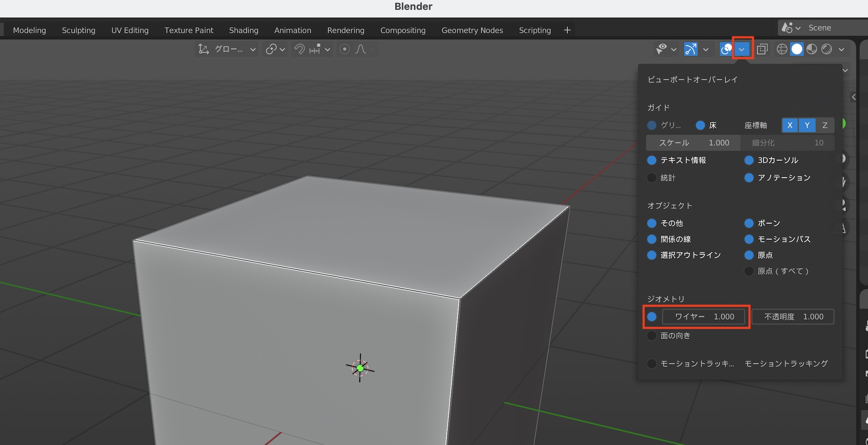The width and height of the screenshot is (868, 445).
Task: Switch to the Sculpting workspace tab
Action: (x=79, y=30)
